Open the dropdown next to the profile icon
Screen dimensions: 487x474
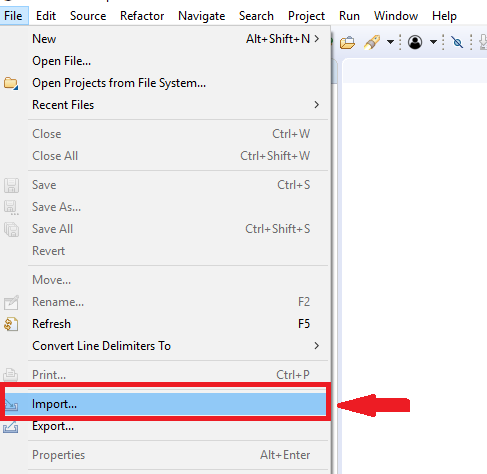pyautogui.click(x=433, y=42)
